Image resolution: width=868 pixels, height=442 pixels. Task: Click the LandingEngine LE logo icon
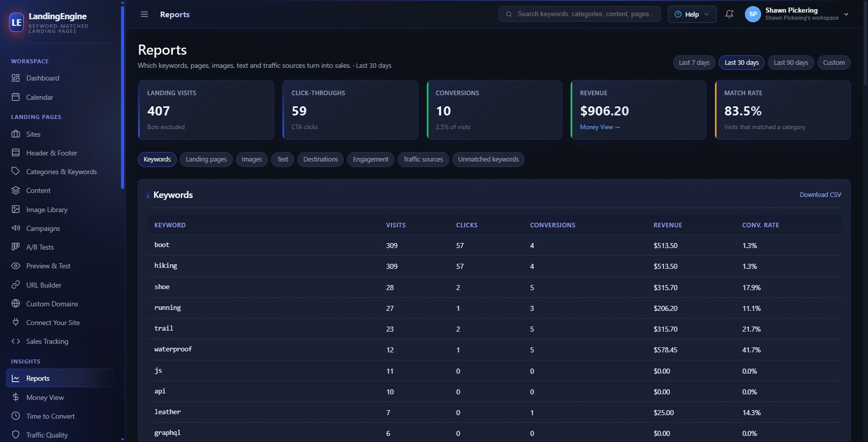17,22
